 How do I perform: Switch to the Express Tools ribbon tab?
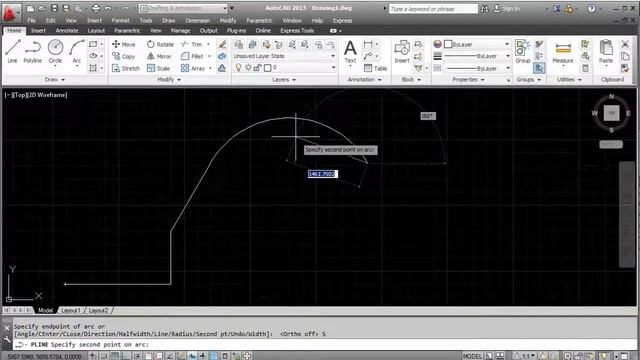297,31
